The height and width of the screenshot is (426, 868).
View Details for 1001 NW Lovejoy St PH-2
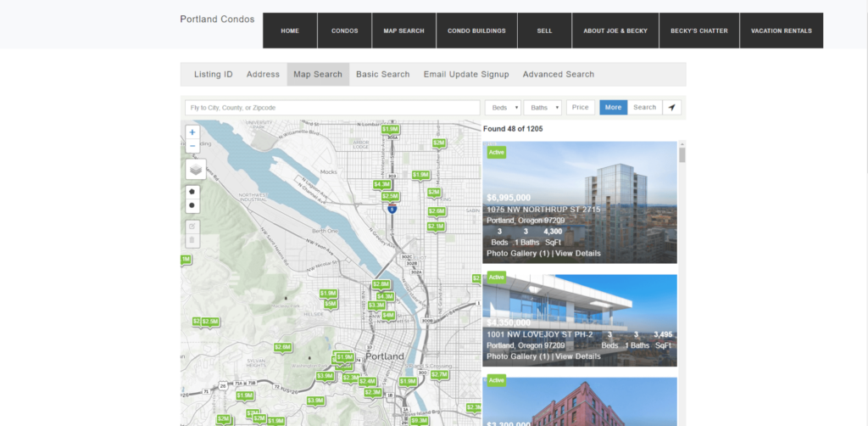coord(578,356)
